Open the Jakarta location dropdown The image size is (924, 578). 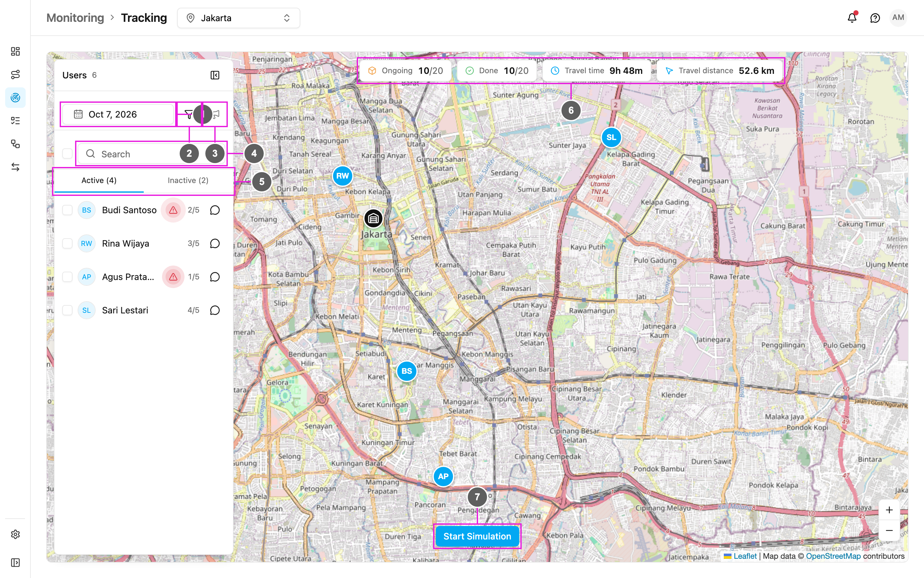pos(239,18)
